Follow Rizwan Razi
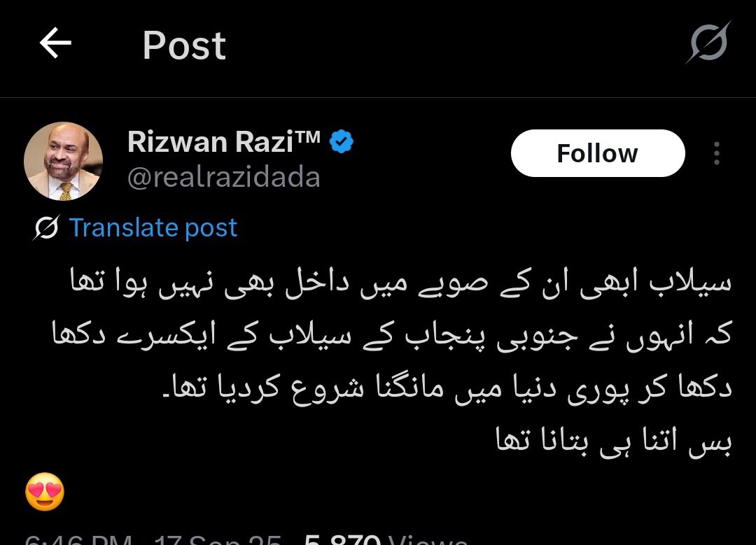Viewport: 756px width, 545px height. pyautogui.click(x=598, y=153)
